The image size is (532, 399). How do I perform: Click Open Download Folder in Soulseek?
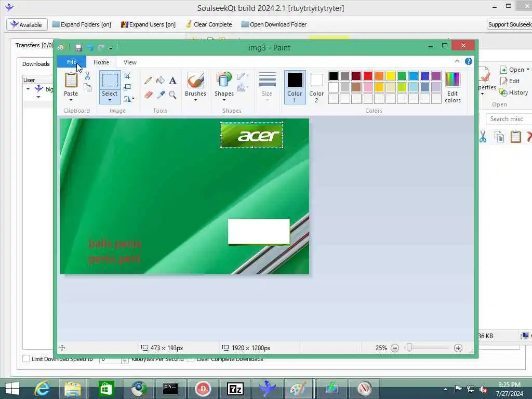274,24
